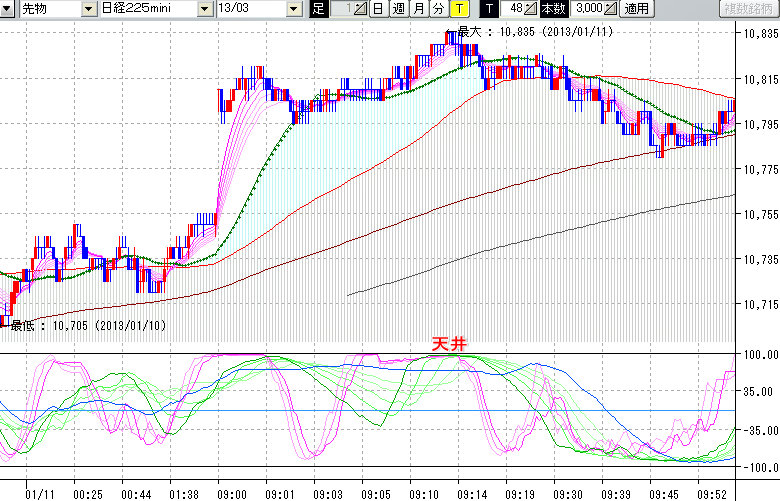Adjust the spinner beside the 3,000 value
The image size is (780, 501).
610,9
